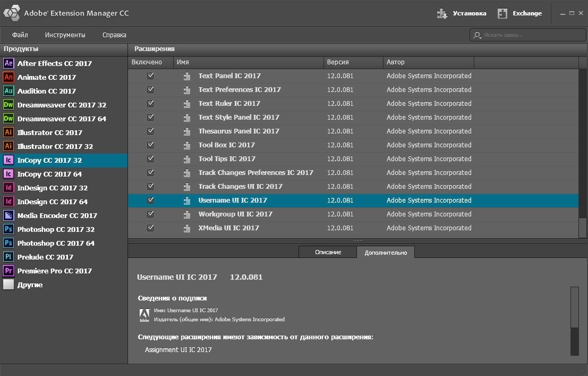Click version 12.0.081 in Text Ruler row

click(340, 104)
